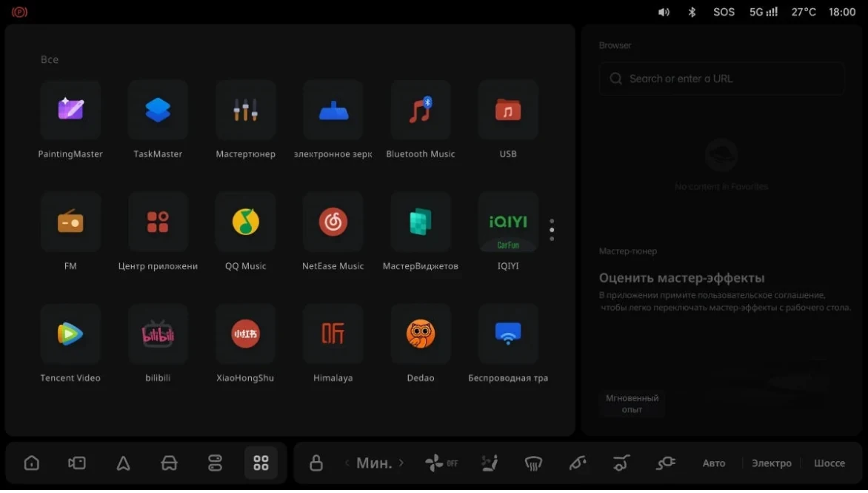This screenshot has height=493, width=868.
Task: Open Dedao owl app
Action: [x=420, y=334]
